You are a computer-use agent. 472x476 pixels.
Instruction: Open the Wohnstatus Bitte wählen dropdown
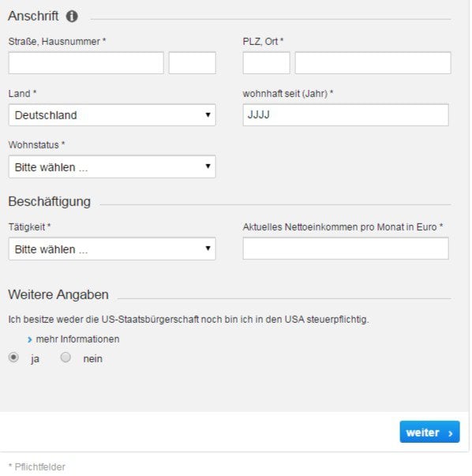tap(112, 167)
